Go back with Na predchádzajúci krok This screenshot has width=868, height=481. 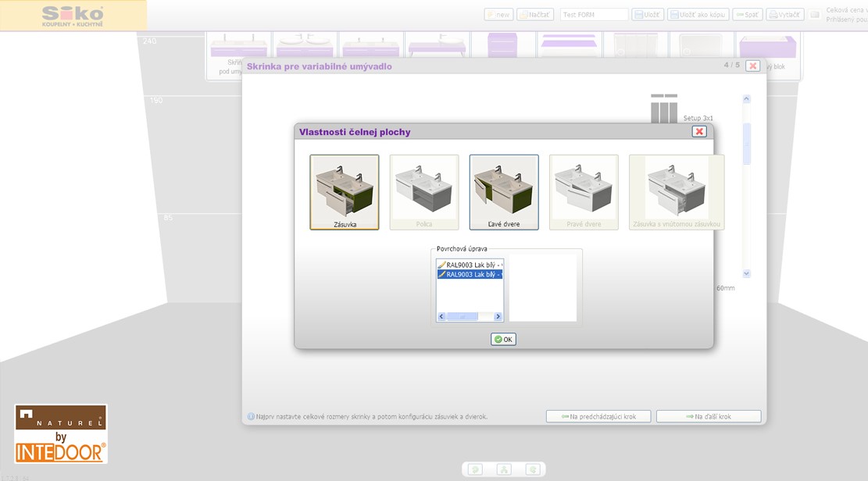[x=598, y=417]
